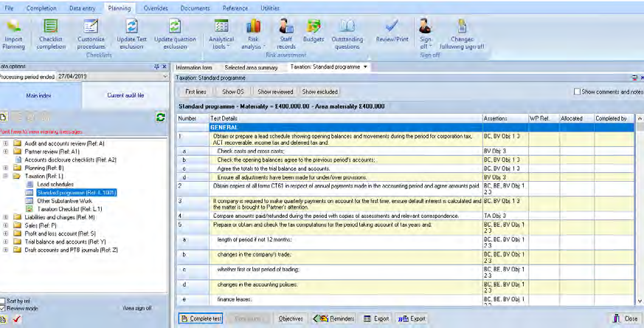Viewport: 644px width, 328px height.
Task: Open the Information form tab
Action: [194, 67]
